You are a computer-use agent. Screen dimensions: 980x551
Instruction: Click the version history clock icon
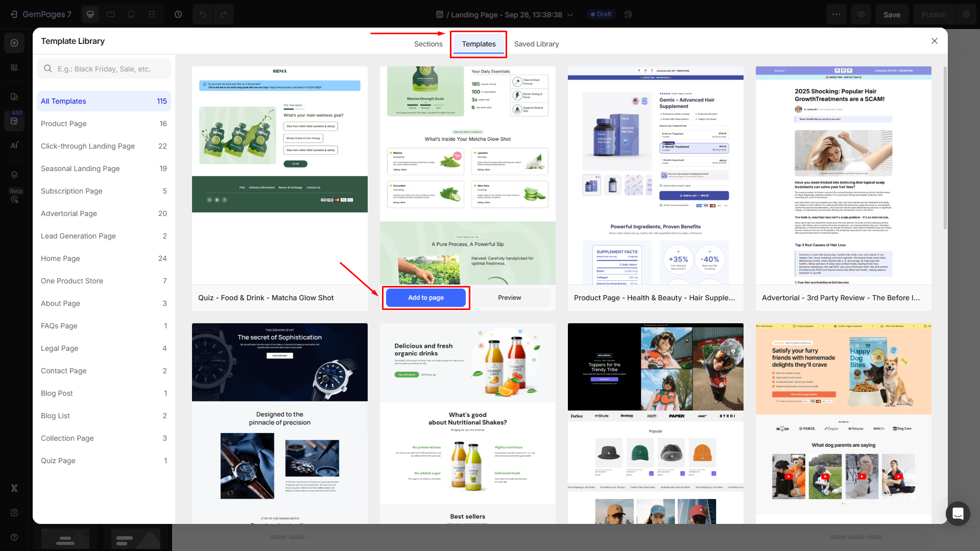pos(178,14)
